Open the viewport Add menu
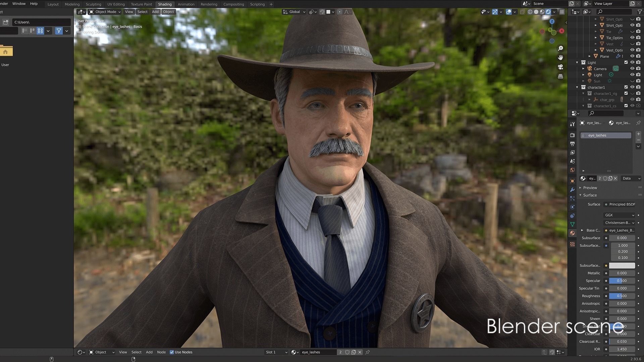This screenshot has height=362, width=644. coord(155,12)
